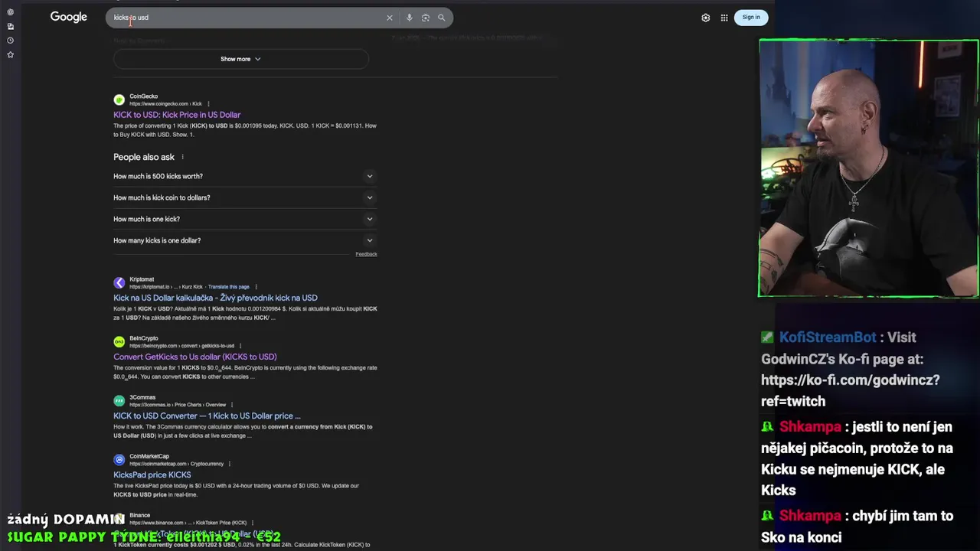Click the Sign in button
The width and height of the screenshot is (980, 551).
751,18
